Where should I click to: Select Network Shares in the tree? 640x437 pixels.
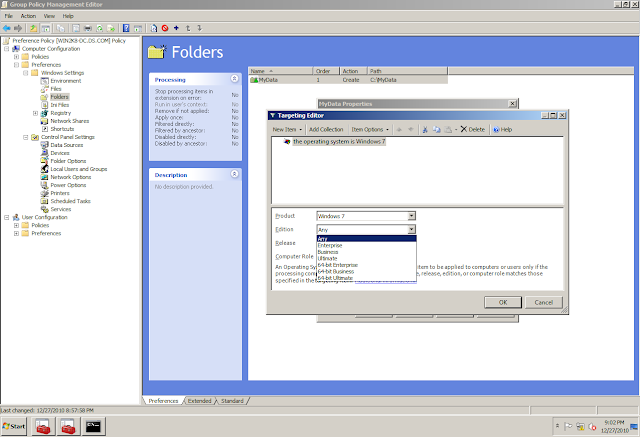pyautogui.click(x=69, y=121)
